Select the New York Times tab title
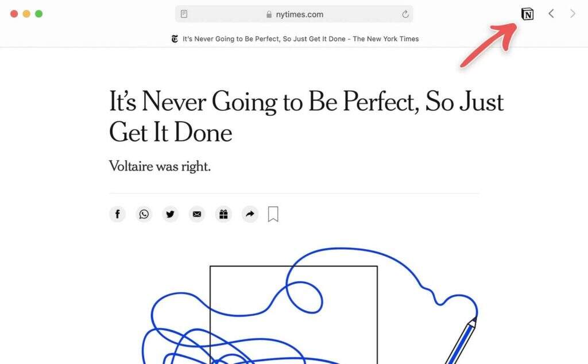 300,39
